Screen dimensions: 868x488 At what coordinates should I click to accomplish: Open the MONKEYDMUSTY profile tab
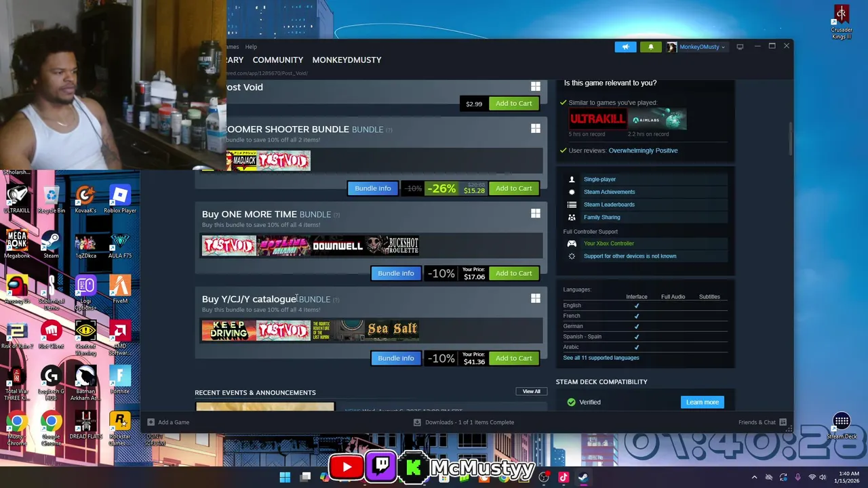pyautogui.click(x=347, y=60)
